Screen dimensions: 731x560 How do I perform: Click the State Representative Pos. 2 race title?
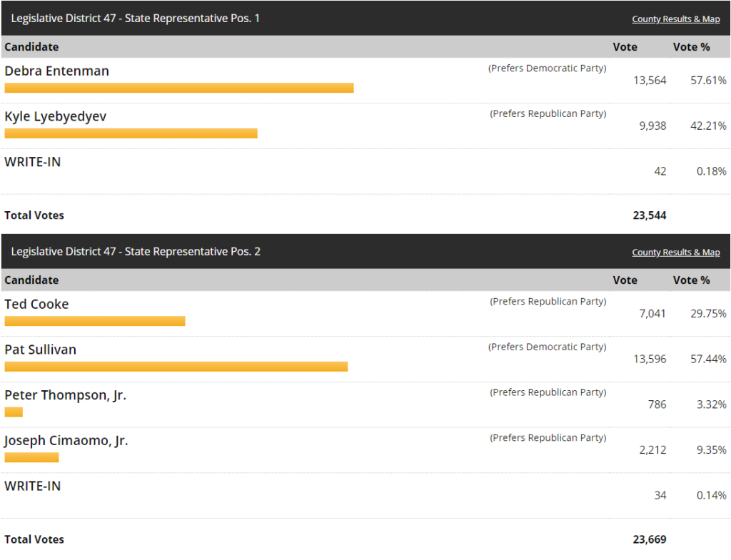[x=136, y=251]
